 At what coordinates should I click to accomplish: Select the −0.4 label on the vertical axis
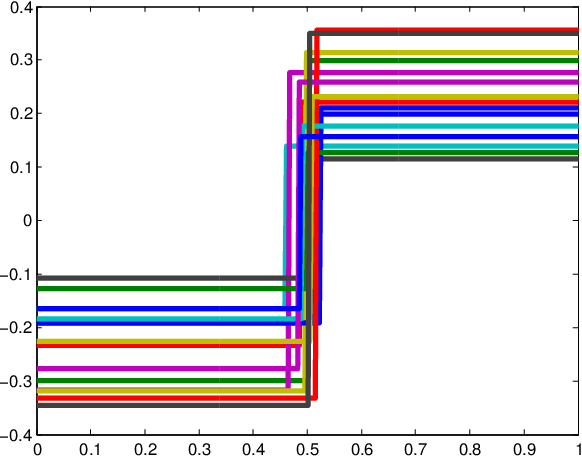[x=16, y=435]
